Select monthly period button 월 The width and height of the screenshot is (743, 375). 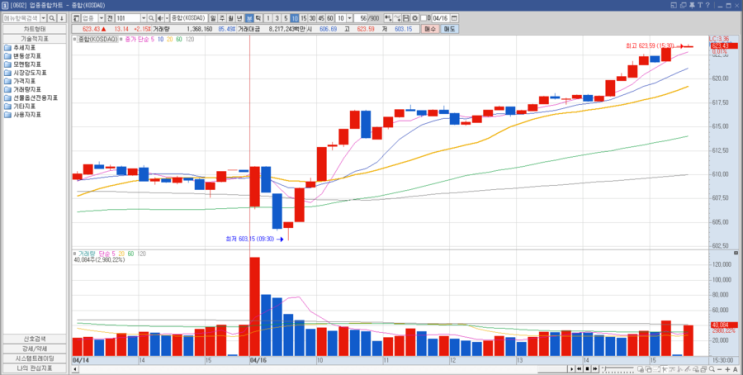click(x=231, y=18)
